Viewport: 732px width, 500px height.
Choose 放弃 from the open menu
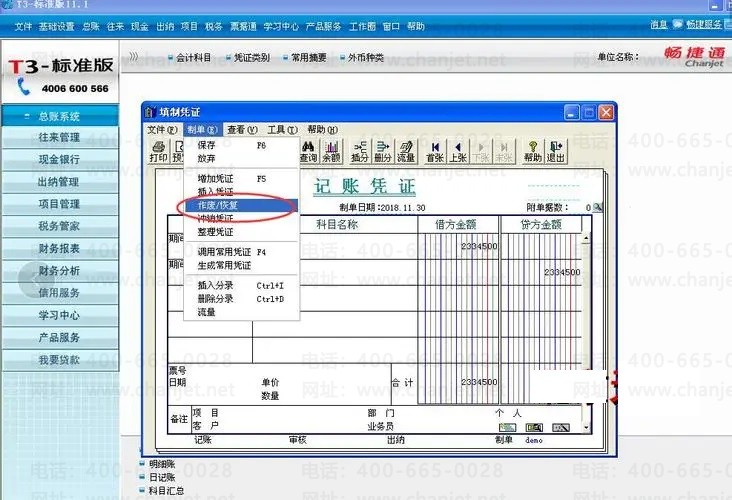[x=241, y=159]
